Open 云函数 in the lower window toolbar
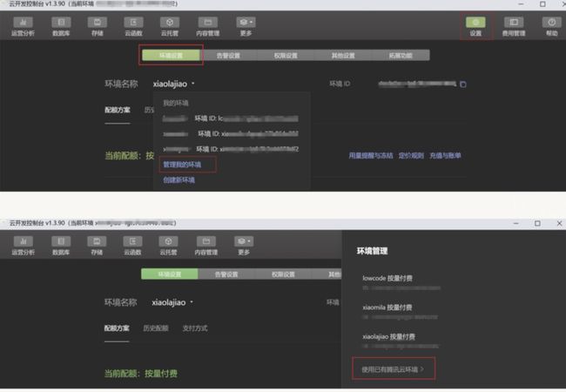Viewport: 566px width, 392px height. [132, 246]
